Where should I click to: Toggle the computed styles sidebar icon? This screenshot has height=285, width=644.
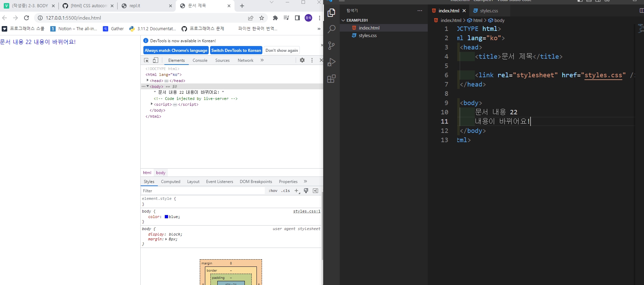tap(315, 191)
